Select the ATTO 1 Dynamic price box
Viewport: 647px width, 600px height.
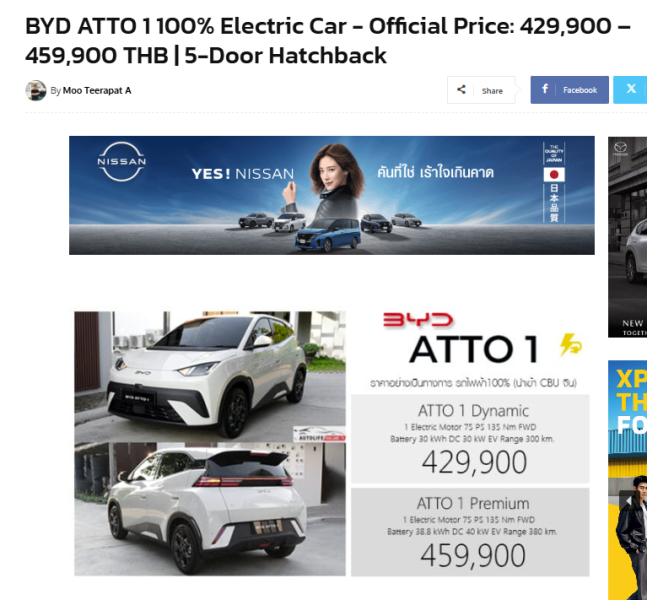click(470, 439)
